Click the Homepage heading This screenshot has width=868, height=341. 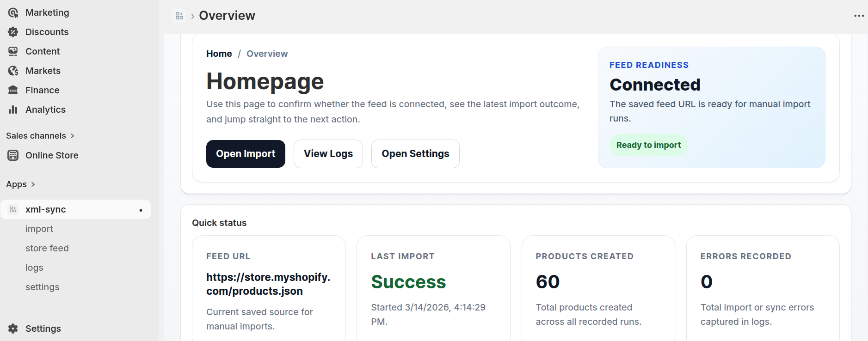pos(265,81)
